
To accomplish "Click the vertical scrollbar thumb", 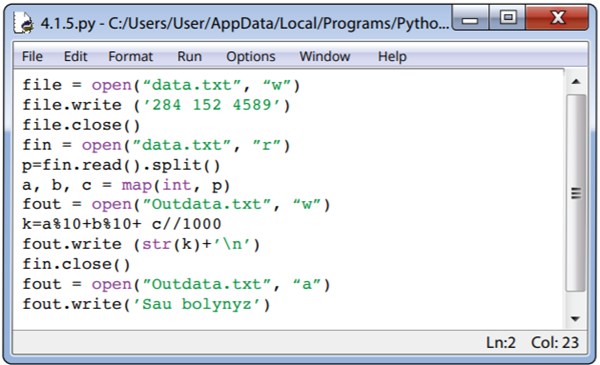I will pyautogui.click(x=576, y=193).
